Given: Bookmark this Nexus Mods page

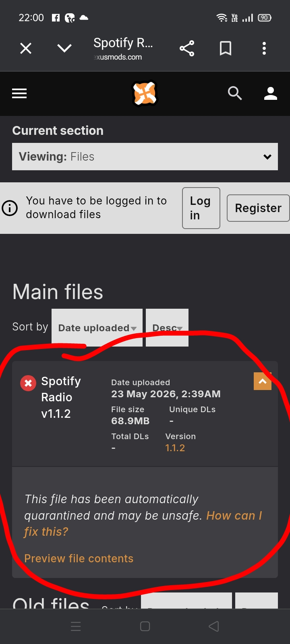Looking at the screenshot, I should click(226, 49).
